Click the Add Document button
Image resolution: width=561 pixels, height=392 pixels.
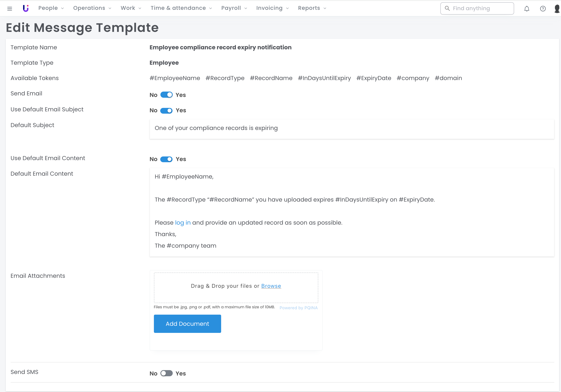(x=187, y=324)
